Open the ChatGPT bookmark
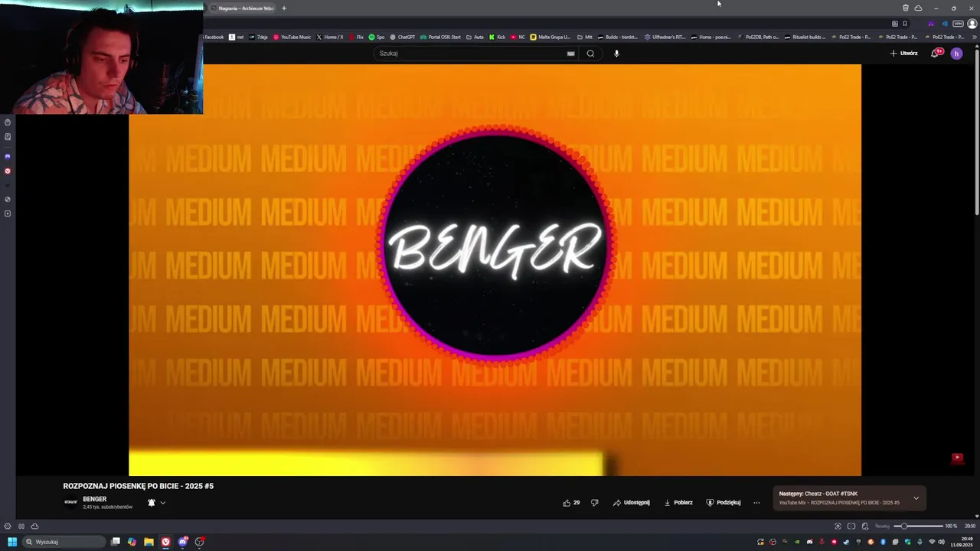 [x=402, y=37]
